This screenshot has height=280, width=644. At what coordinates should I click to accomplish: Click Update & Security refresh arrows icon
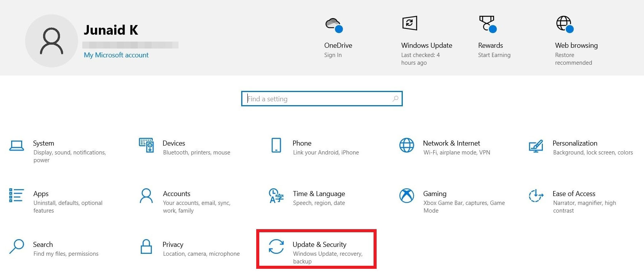point(276,246)
